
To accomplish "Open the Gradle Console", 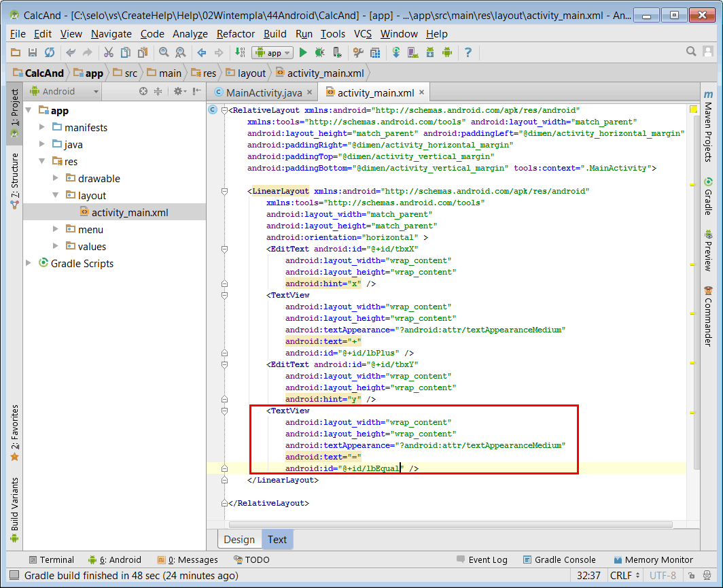I will click(x=559, y=559).
